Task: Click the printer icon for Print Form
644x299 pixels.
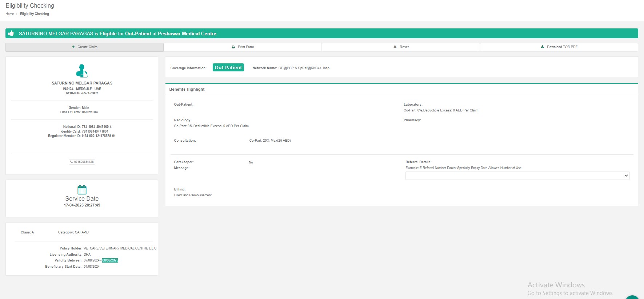Action: pyautogui.click(x=233, y=47)
